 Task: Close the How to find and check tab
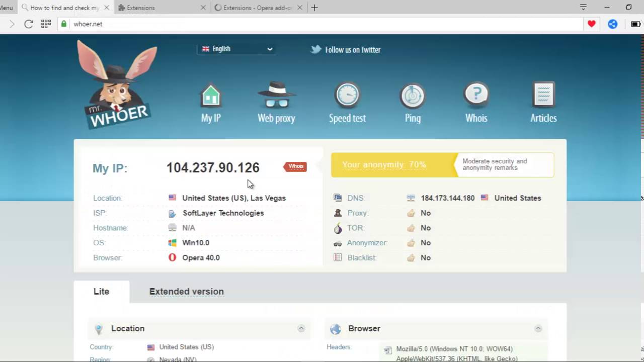108,8
